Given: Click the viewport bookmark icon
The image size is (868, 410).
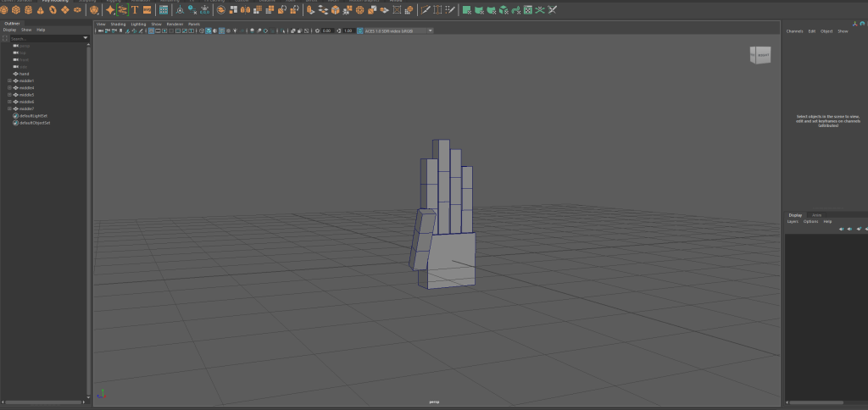Looking at the screenshot, I should [x=120, y=30].
